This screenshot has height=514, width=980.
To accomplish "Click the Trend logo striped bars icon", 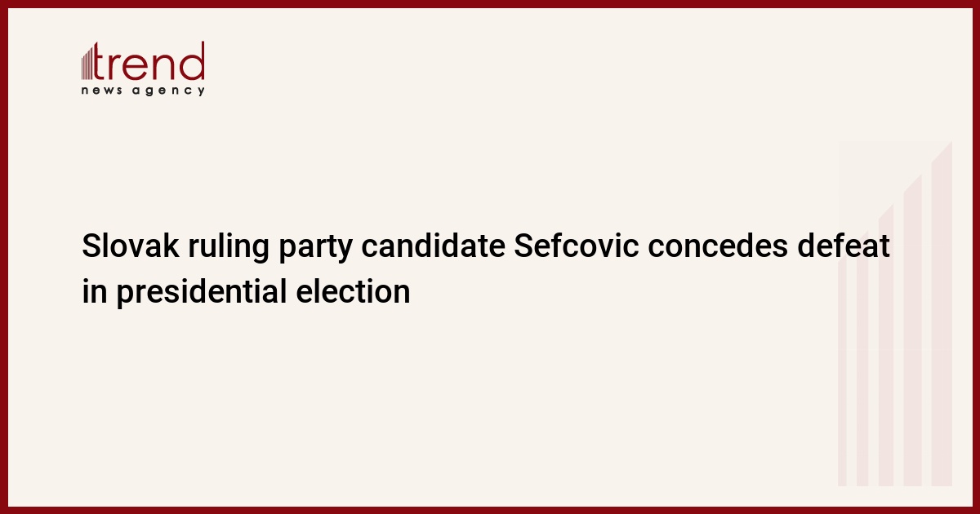I will click(89, 64).
